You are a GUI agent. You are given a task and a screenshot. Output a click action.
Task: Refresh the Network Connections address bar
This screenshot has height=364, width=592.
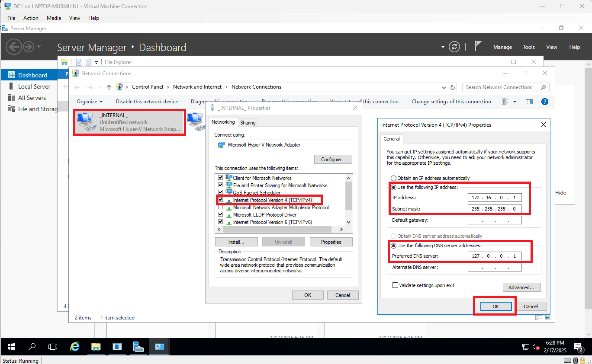[453, 87]
